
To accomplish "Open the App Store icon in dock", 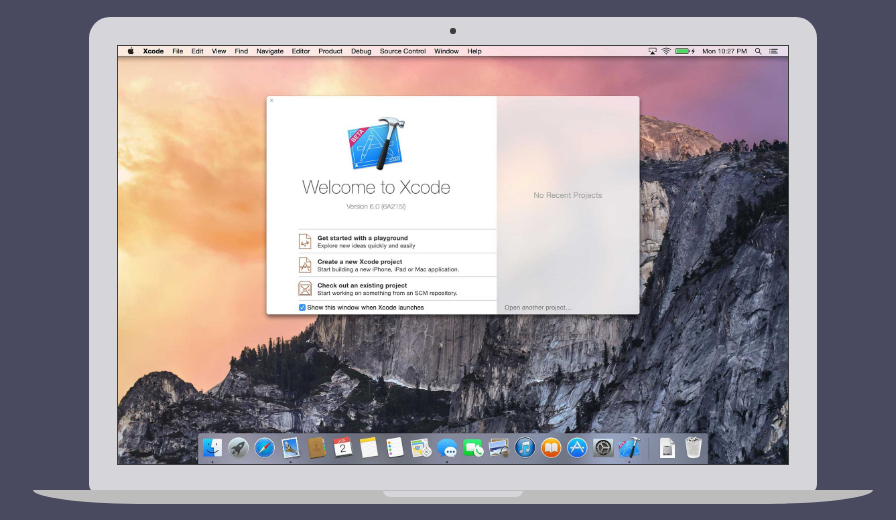I will (x=577, y=447).
